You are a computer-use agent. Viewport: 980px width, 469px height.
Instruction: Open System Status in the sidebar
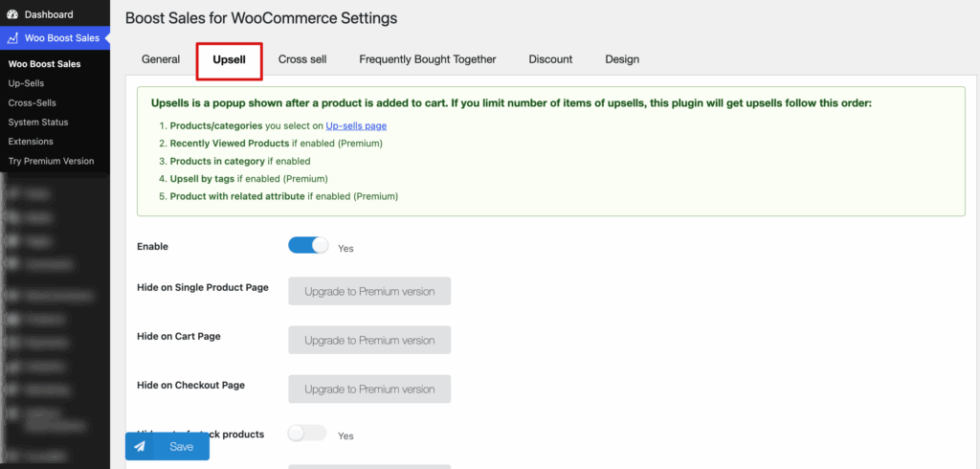point(38,122)
